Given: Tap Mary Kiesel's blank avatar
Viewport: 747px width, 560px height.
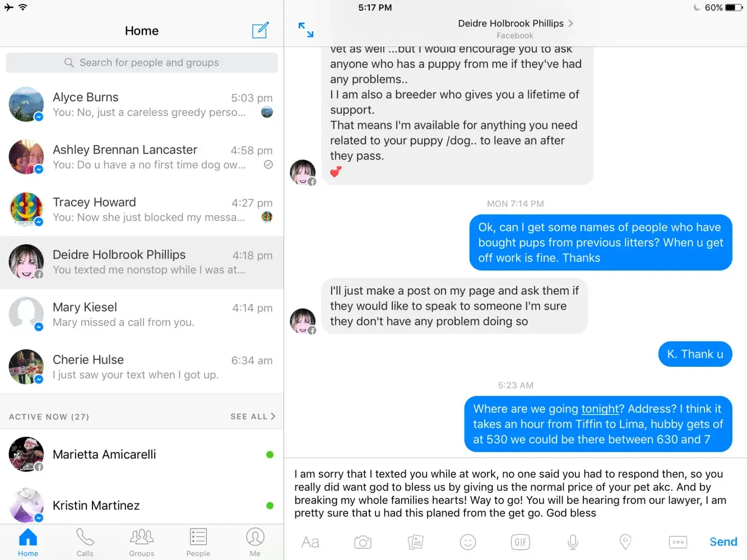Looking at the screenshot, I should click(26, 314).
